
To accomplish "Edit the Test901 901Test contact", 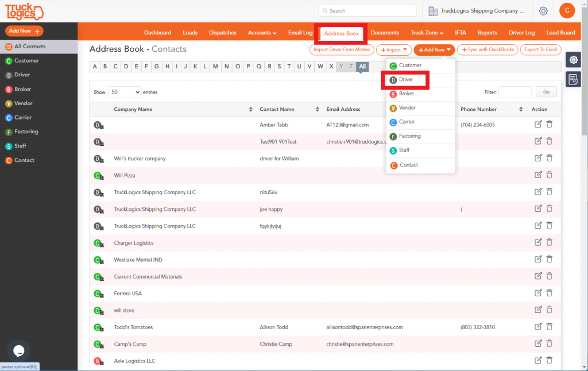I will pos(538,141).
